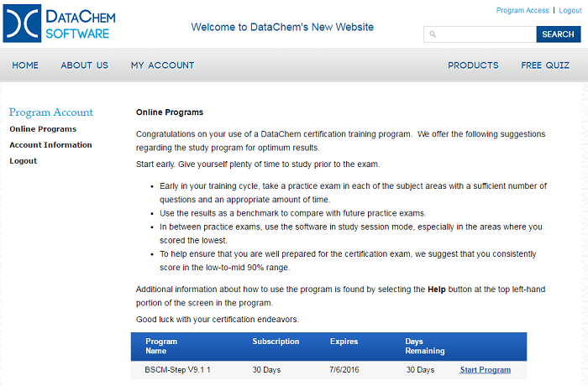The height and width of the screenshot is (386, 588).
Task: Open Account Information in the sidebar
Action: tap(50, 145)
